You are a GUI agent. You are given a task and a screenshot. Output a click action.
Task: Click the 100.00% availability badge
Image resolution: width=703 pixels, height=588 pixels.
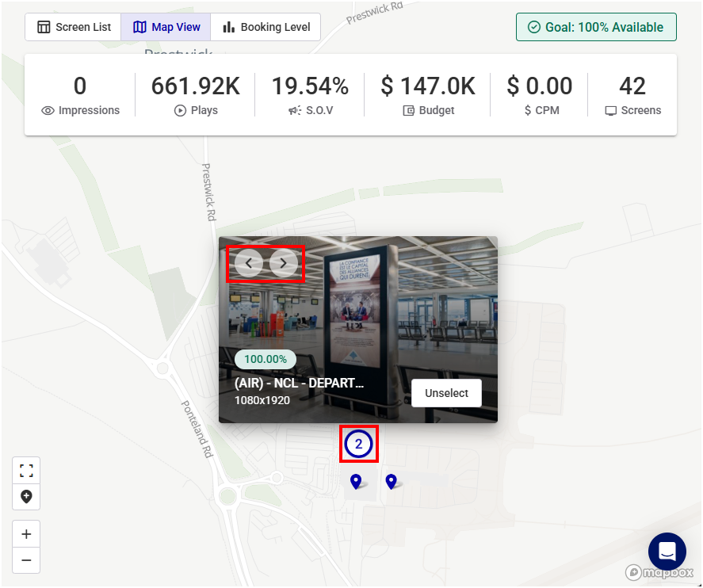click(x=266, y=359)
